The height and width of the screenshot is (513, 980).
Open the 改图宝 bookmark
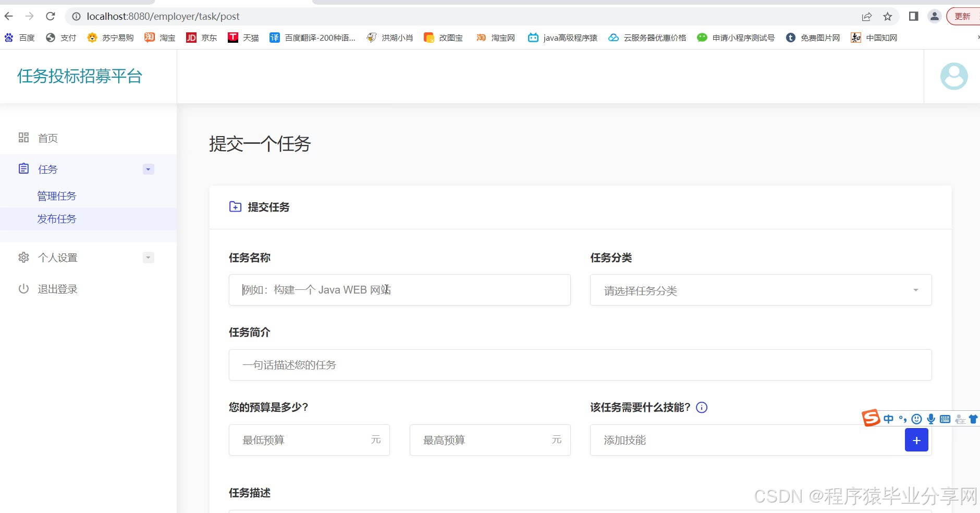[443, 38]
